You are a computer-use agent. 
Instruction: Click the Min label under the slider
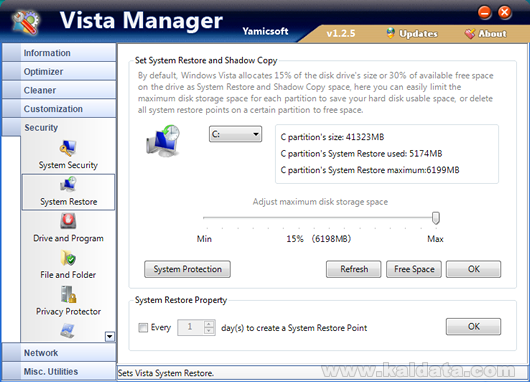pyautogui.click(x=204, y=239)
